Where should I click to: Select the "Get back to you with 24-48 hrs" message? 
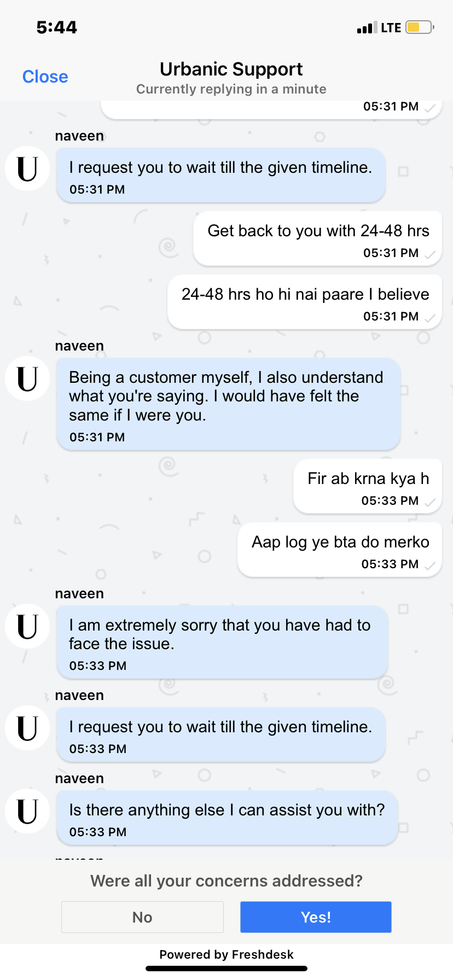tap(317, 238)
